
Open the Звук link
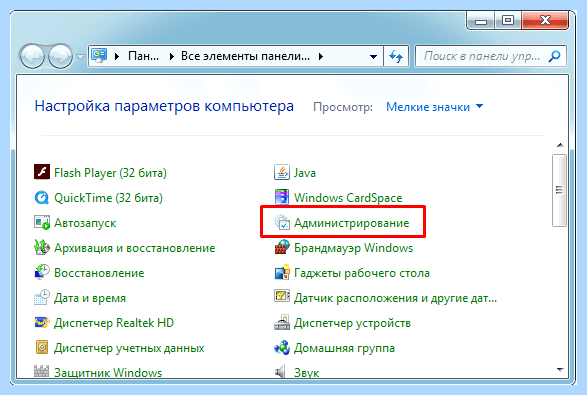pos(307,373)
